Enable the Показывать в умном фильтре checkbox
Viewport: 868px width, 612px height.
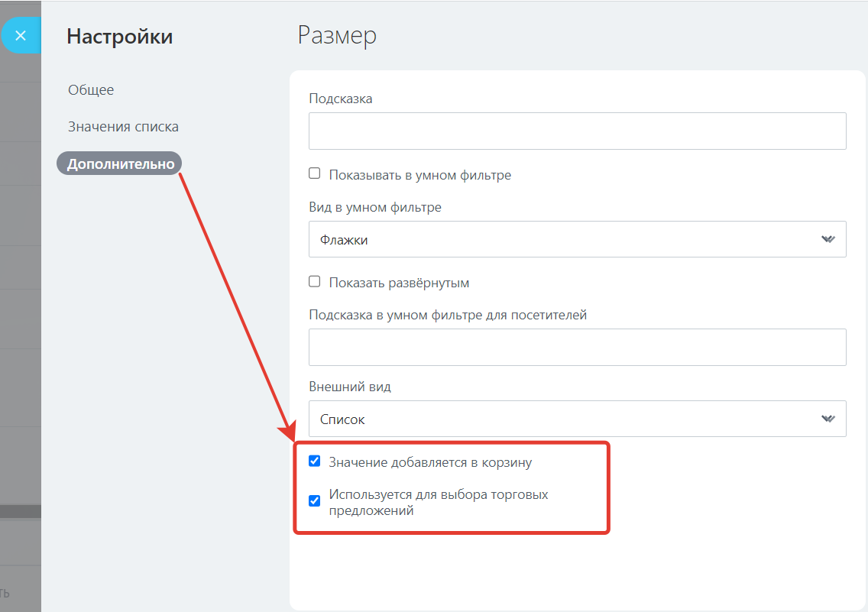pos(314,173)
